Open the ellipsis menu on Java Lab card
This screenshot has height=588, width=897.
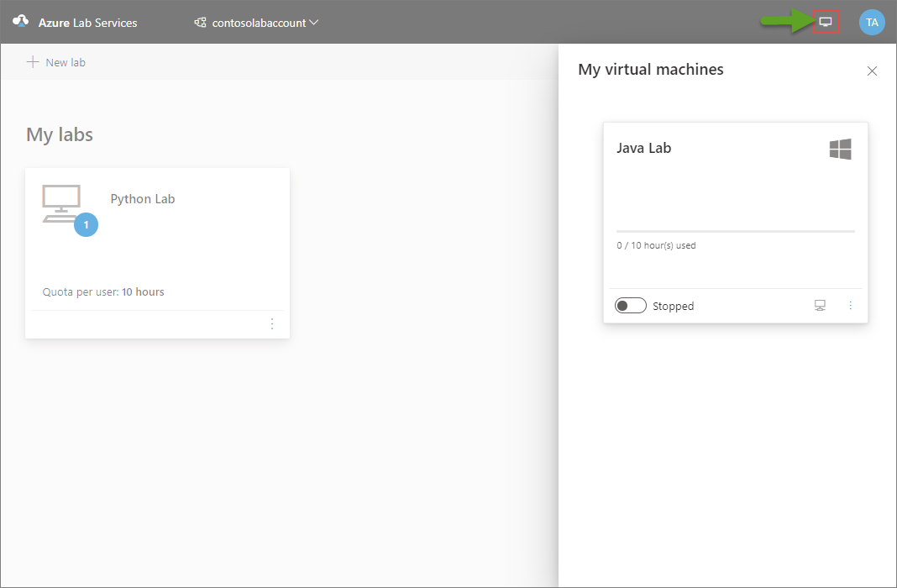point(850,305)
